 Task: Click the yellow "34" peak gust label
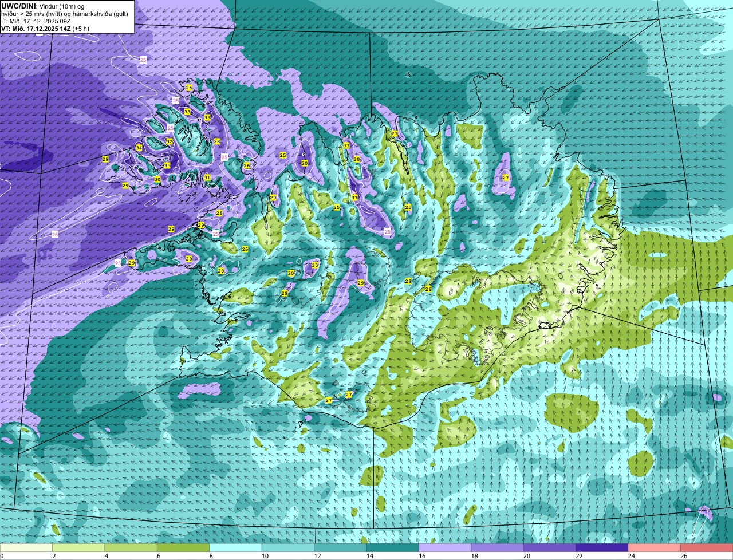coord(139,148)
